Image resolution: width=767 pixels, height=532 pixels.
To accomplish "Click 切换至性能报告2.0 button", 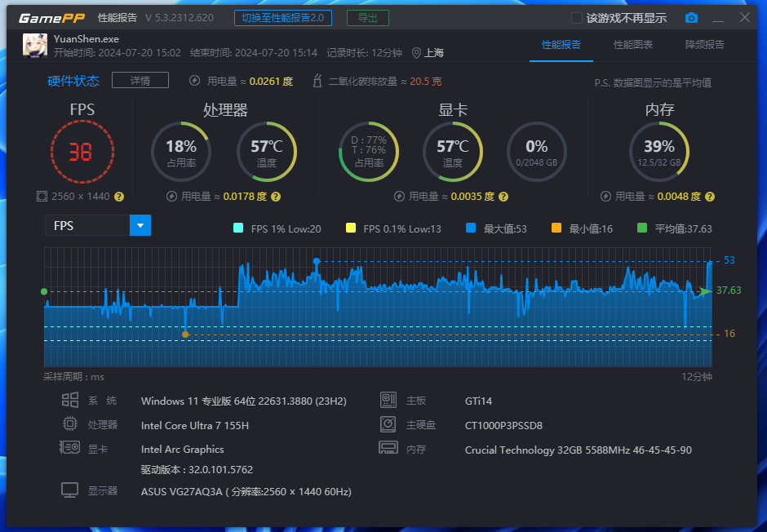I will [x=282, y=18].
